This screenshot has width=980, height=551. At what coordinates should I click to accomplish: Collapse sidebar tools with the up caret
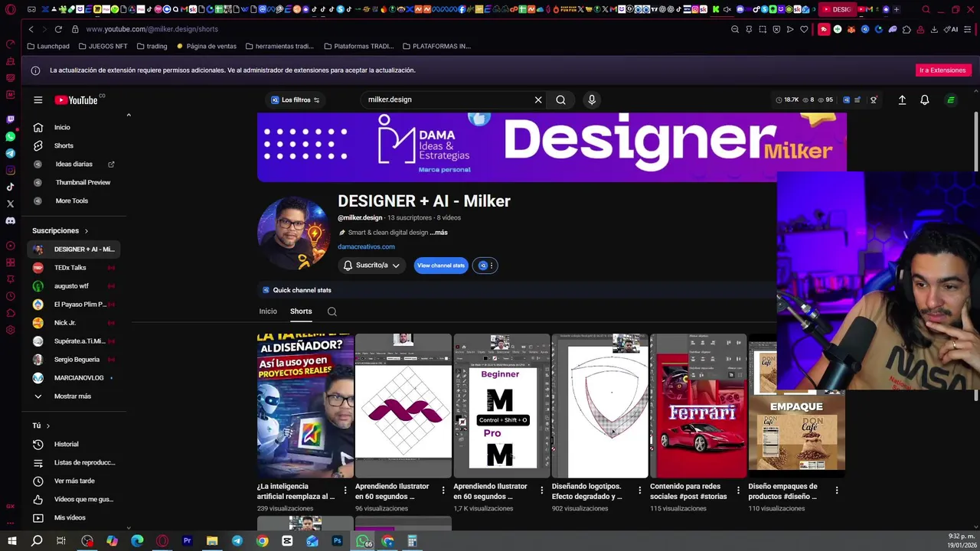click(x=129, y=115)
